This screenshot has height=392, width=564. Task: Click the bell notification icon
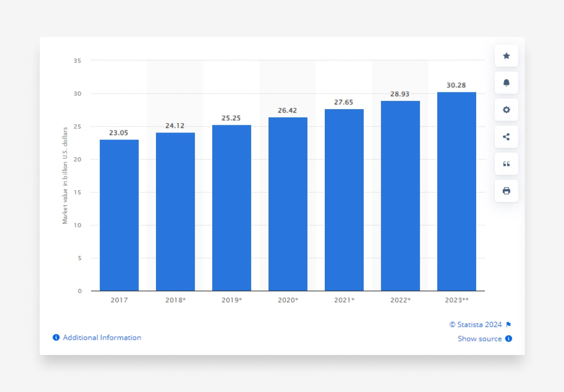click(x=506, y=83)
